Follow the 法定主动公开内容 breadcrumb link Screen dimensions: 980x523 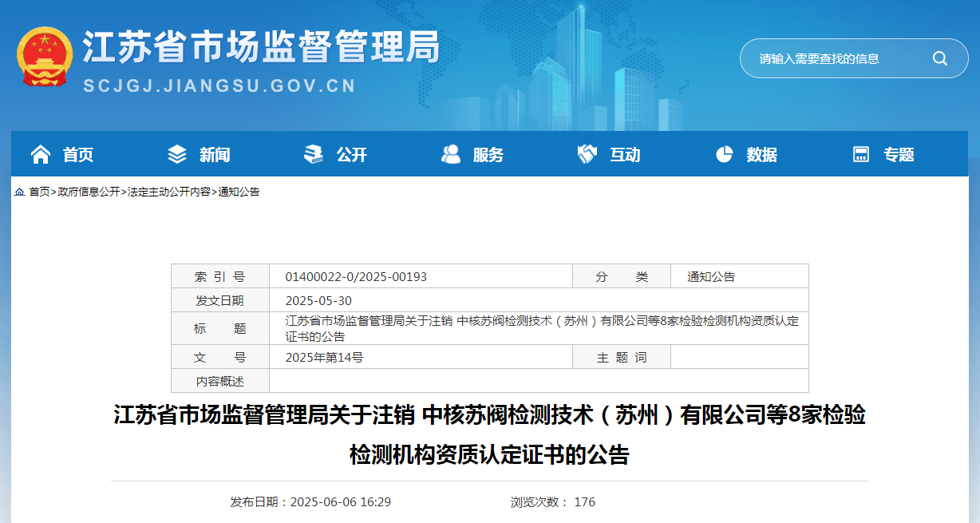click(169, 192)
